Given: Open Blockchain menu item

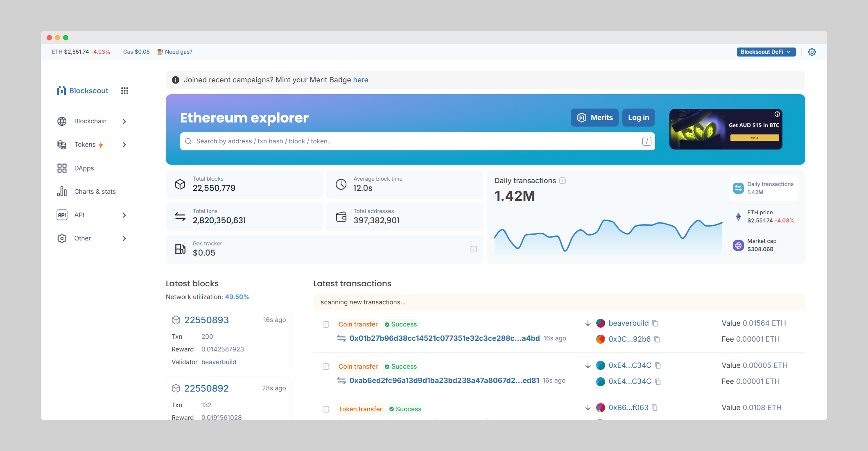Looking at the screenshot, I should 93,121.
